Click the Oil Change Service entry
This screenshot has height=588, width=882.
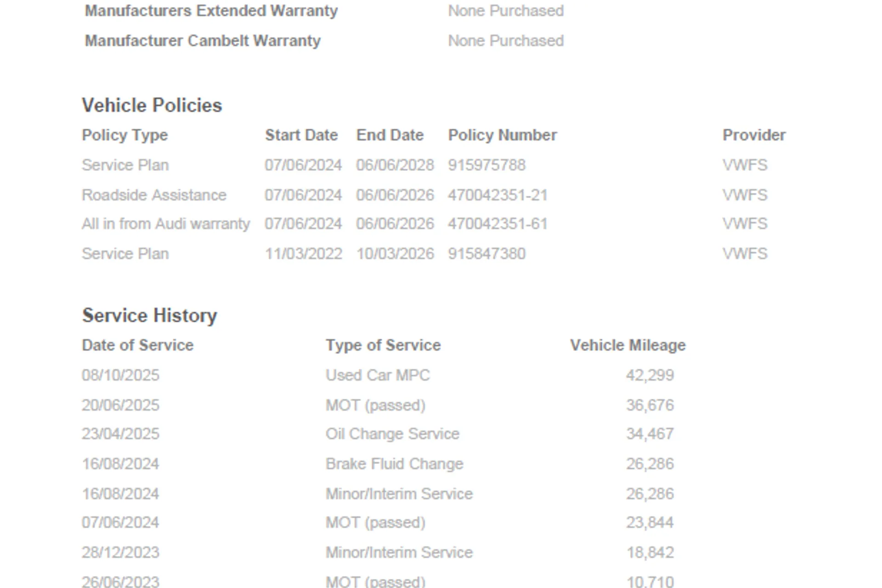click(392, 434)
